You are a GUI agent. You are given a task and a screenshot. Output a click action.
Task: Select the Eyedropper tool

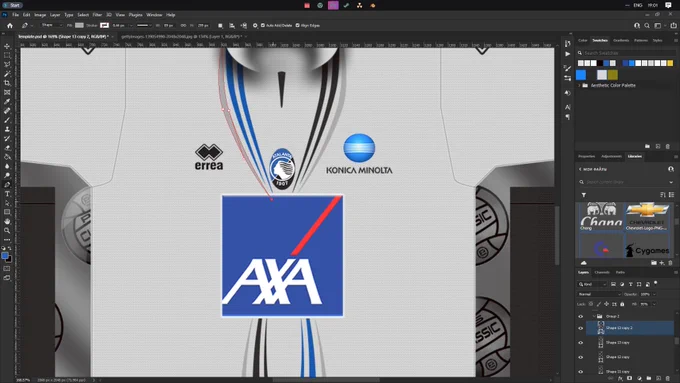click(7, 101)
